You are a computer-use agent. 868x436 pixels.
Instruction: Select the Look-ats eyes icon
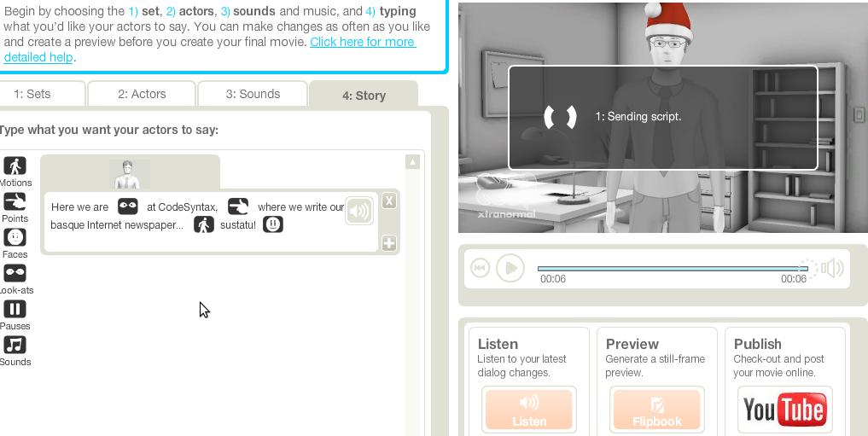point(15,273)
